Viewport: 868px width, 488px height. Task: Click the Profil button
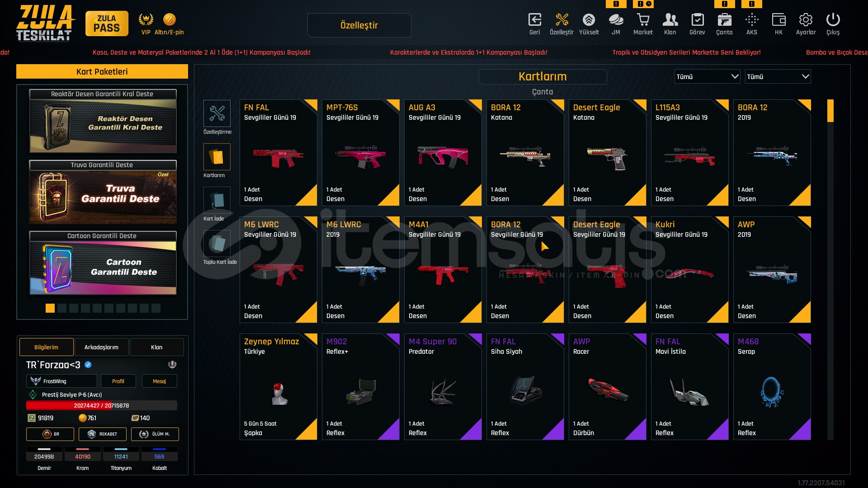click(118, 381)
